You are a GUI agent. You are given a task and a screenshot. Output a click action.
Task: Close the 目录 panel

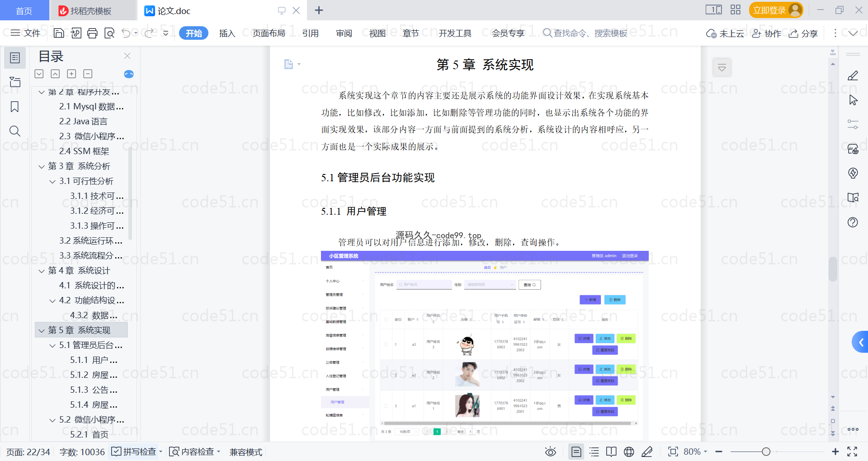[x=127, y=56]
